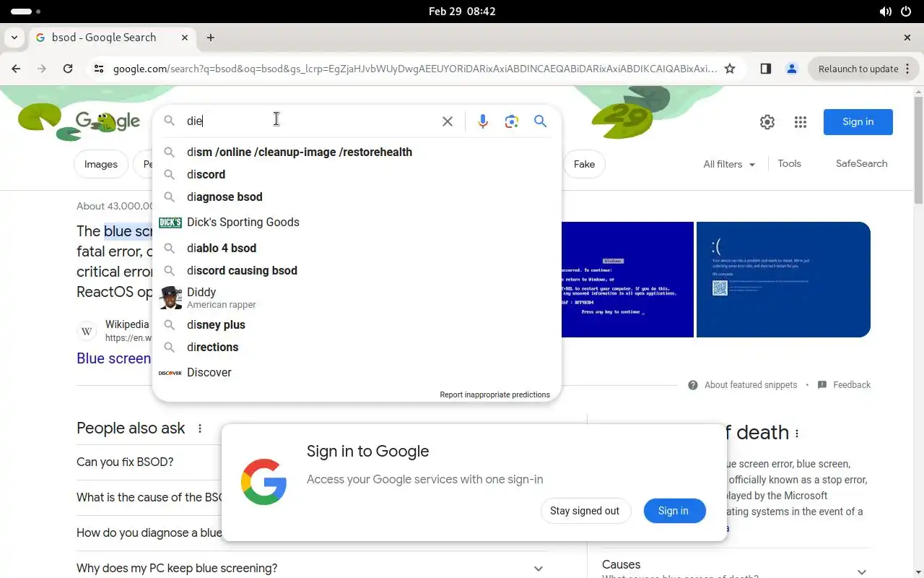Open search Tools
The width and height of the screenshot is (924, 578).
(x=789, y=163)
